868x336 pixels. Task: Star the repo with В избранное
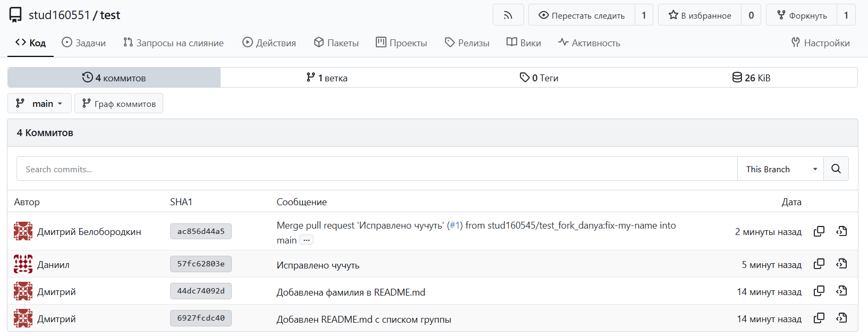[700, 15]
